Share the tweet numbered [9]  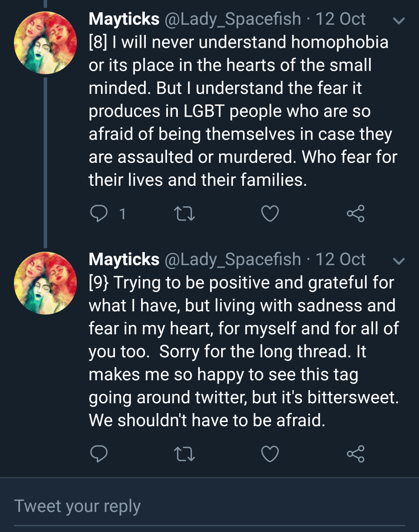tap(355, 454)
